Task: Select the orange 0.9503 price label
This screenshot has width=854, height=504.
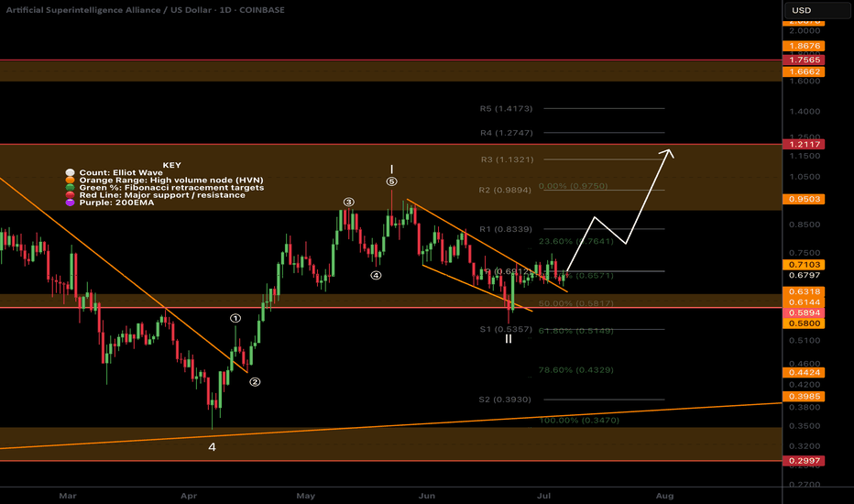Action: 804,200
